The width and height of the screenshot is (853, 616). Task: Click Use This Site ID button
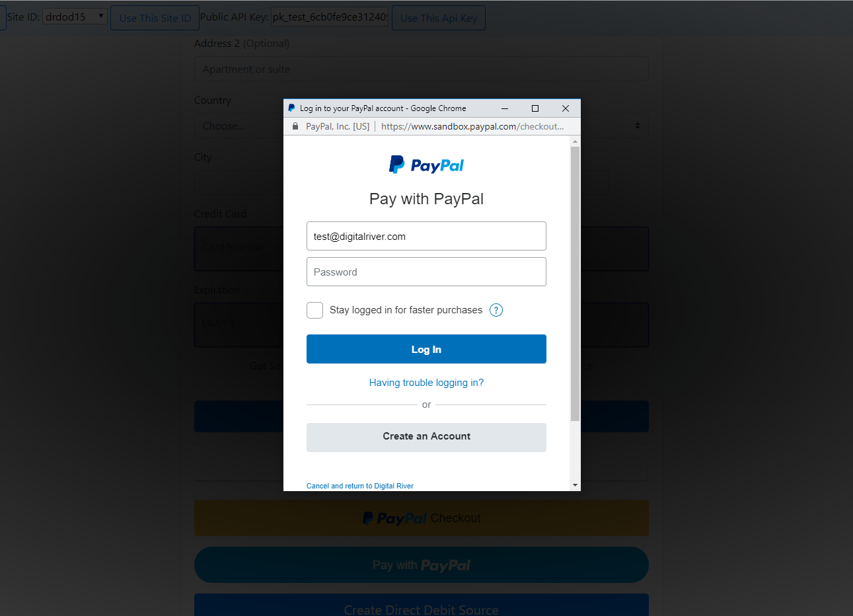(155, 18)
